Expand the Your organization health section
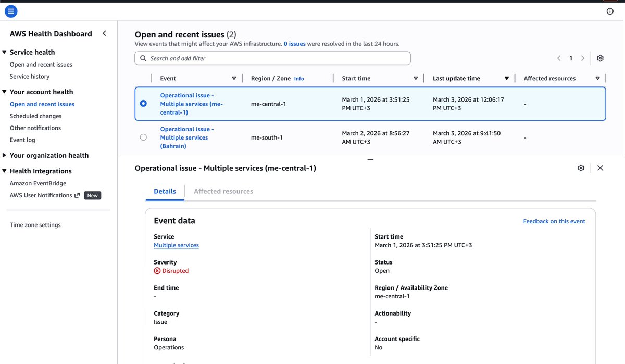This screenshot has height=364, width=625. 5,155
